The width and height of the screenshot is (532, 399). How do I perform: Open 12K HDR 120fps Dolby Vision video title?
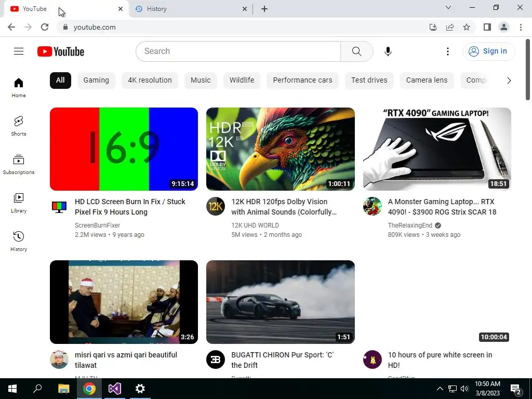[x=284, y=207]
